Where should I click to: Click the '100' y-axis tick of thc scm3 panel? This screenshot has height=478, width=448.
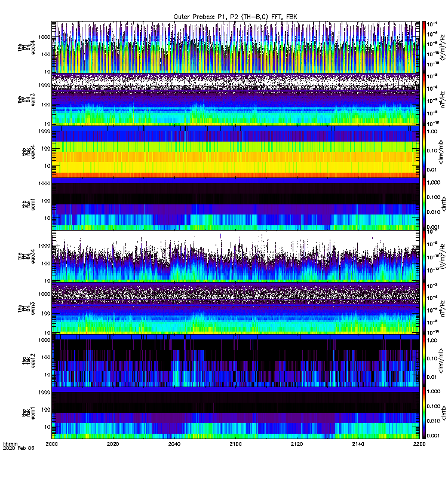coord(46,314)
